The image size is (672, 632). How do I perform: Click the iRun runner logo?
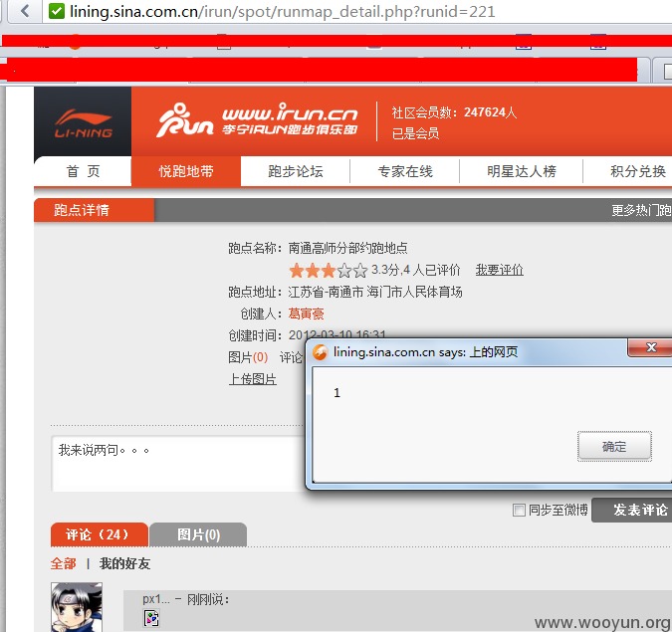(185, 120)
